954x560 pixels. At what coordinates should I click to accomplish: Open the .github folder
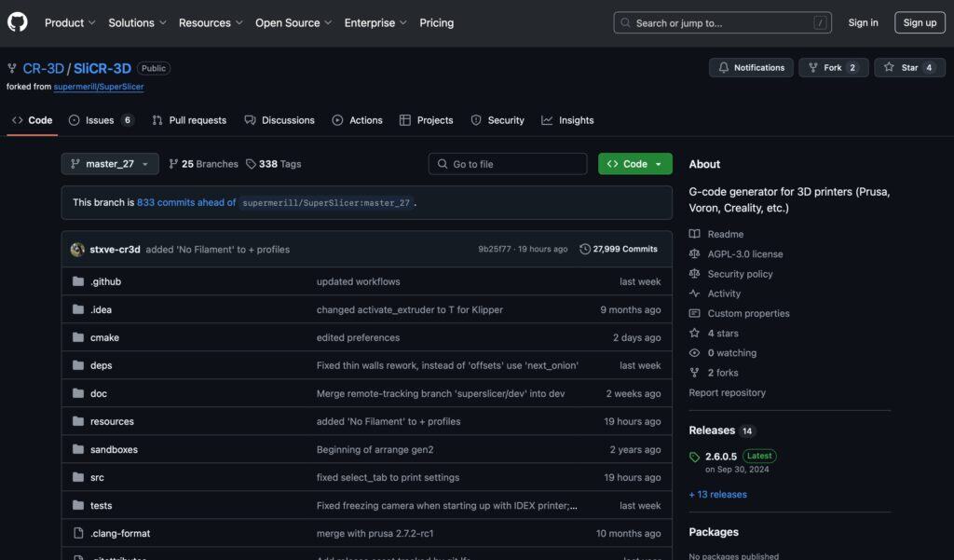[x=106, y=281]
